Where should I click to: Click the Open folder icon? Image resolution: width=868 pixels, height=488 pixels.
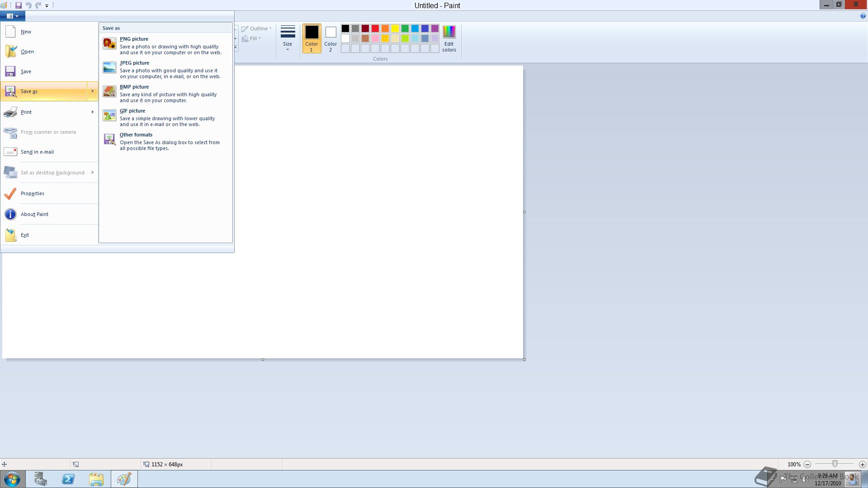coord(10,52)
